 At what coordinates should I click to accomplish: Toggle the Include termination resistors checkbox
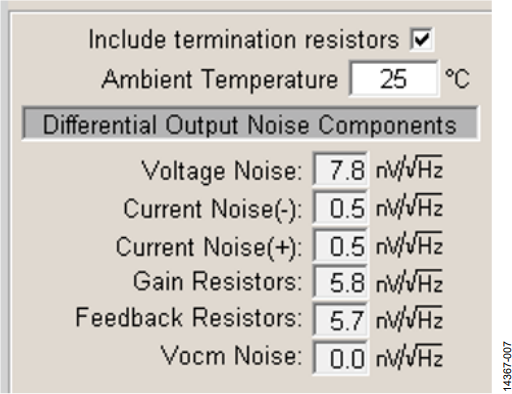[422, 40]
